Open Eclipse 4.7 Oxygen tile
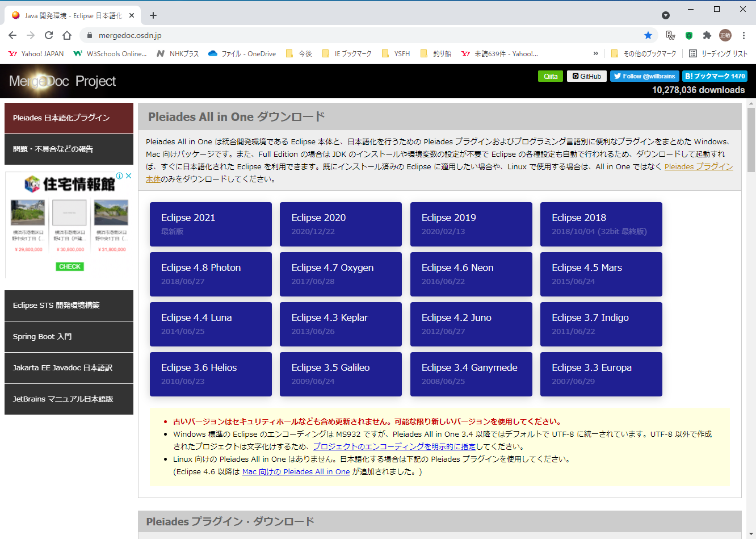The width and height of the screenshot is (756, 539). [341, 274]
